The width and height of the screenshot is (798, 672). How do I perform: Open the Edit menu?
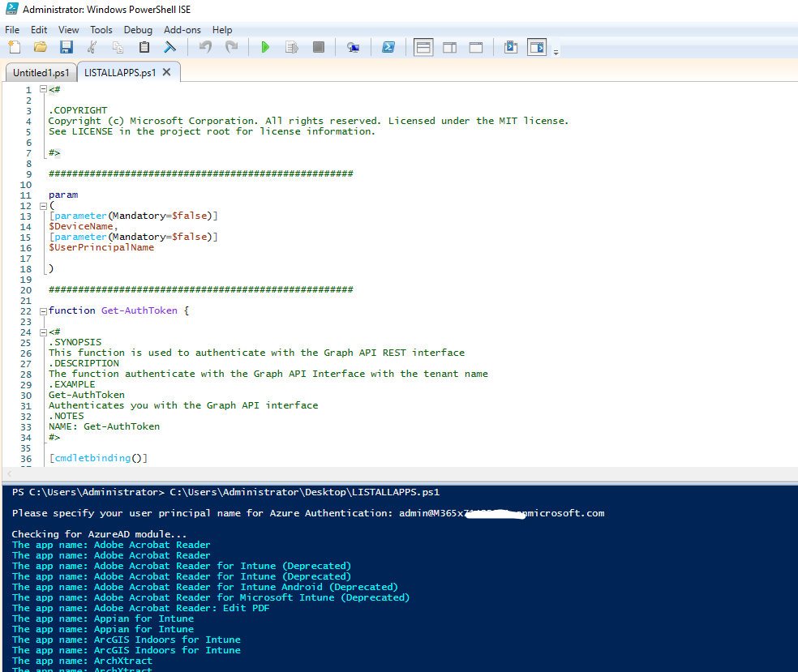pyautogui.click(x=39, y=30)
